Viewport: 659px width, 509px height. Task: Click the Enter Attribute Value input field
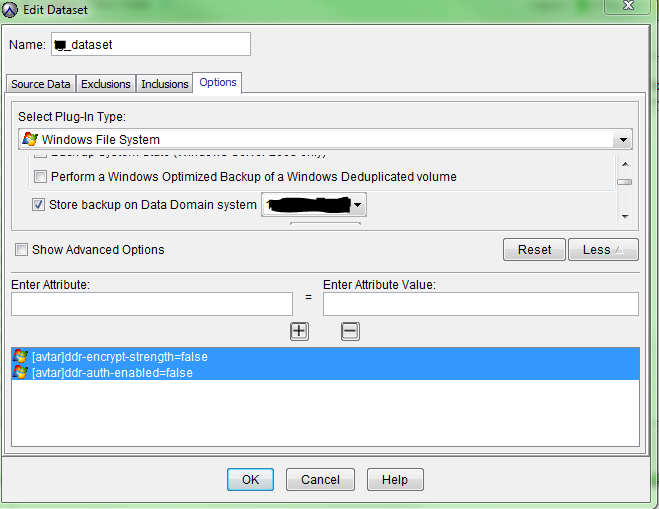(x=481, y=304)
